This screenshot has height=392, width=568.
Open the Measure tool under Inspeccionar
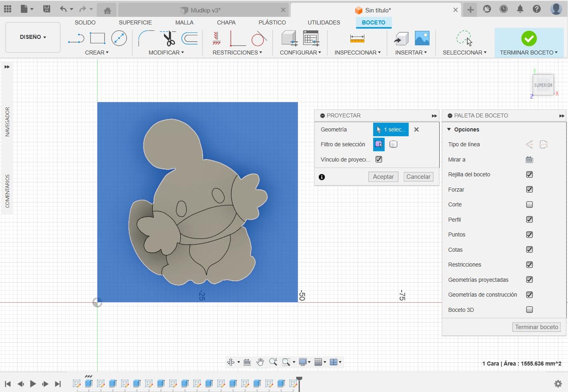pyautogui.click(x=357, y=39)
